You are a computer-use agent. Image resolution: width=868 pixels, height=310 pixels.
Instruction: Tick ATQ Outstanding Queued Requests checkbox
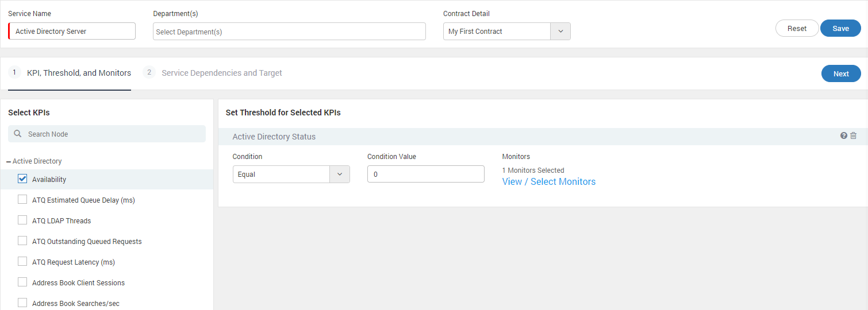[x=22, y=241]
